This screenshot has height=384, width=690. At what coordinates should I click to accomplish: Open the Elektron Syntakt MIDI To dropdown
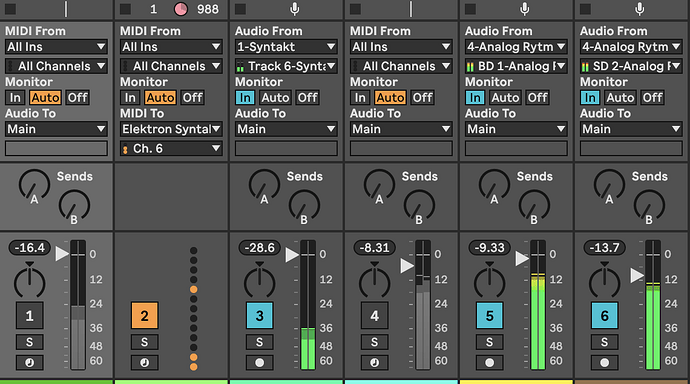tap(171, 129)
